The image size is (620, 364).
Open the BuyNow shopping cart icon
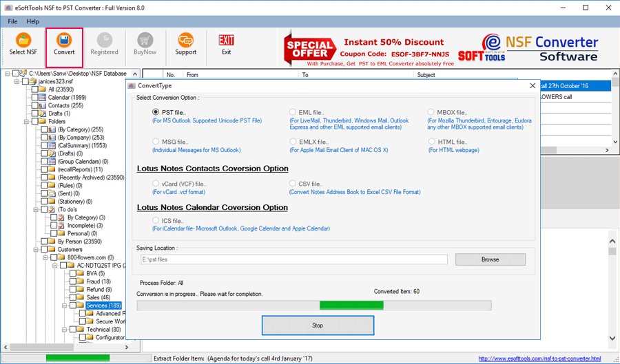click(145, 41)
